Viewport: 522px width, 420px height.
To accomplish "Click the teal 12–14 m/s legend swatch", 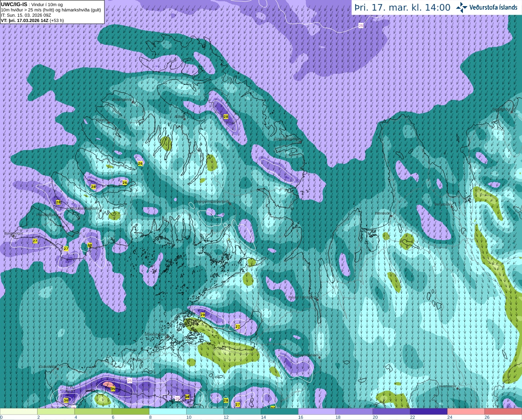I will [242, 411].
